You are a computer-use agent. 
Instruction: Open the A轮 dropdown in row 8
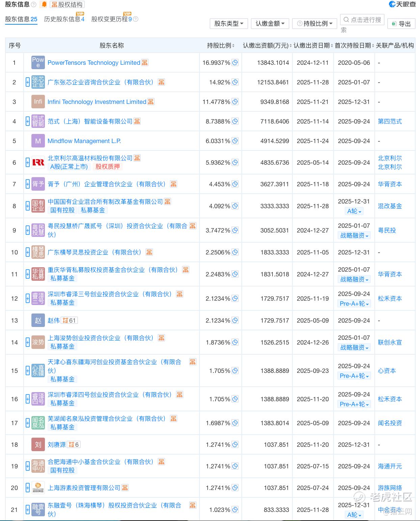click(354, 211)
